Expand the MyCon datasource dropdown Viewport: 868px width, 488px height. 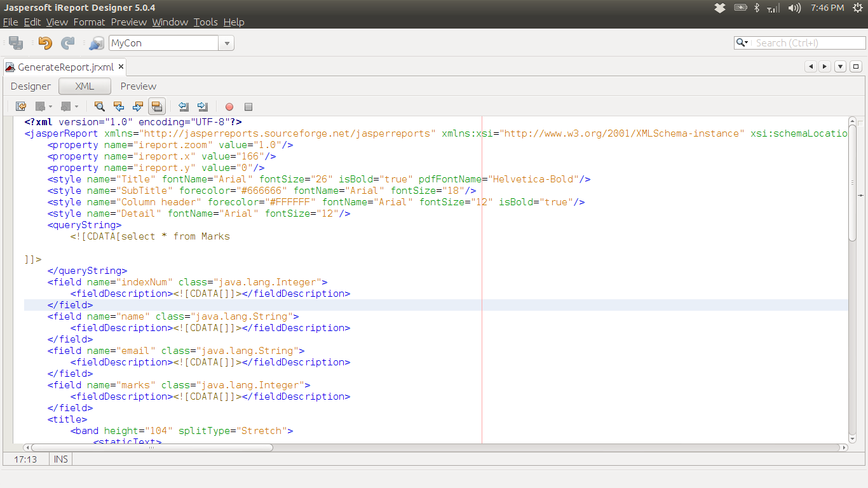(226, 43)
